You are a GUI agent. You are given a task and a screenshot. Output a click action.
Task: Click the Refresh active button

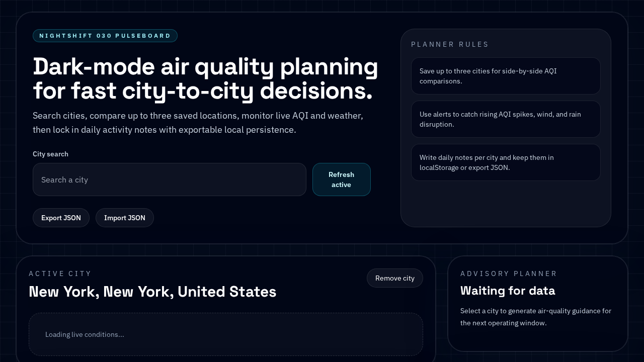[342, 179]
